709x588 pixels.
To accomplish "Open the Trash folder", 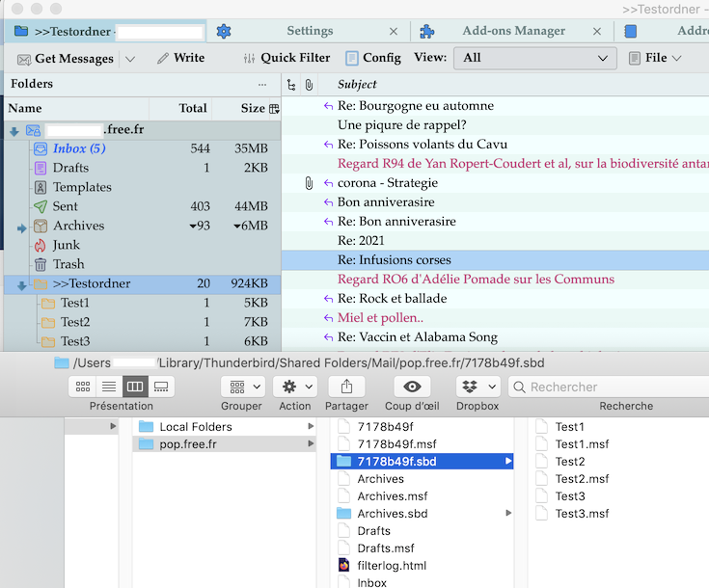I will pos(68,264).
